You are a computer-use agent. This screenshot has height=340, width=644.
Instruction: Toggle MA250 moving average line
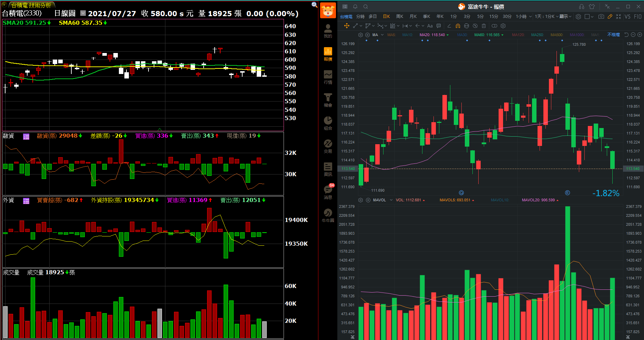(537, 35)
